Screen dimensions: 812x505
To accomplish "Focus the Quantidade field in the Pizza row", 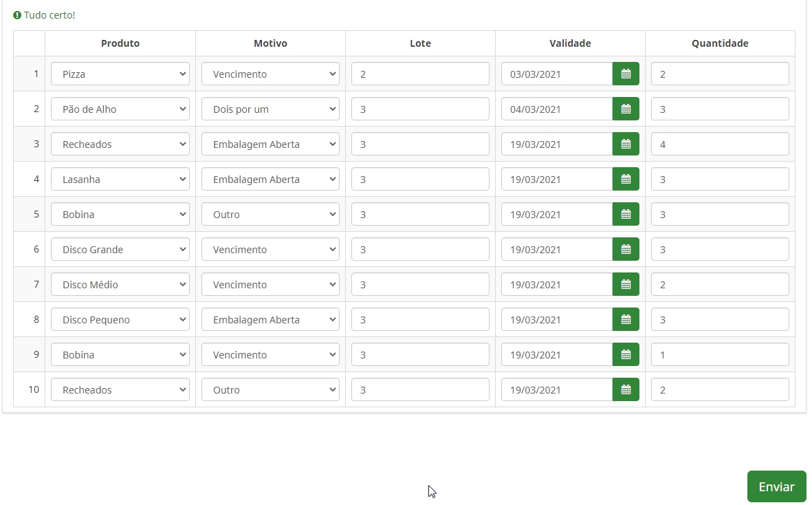I will coord(720,74).
